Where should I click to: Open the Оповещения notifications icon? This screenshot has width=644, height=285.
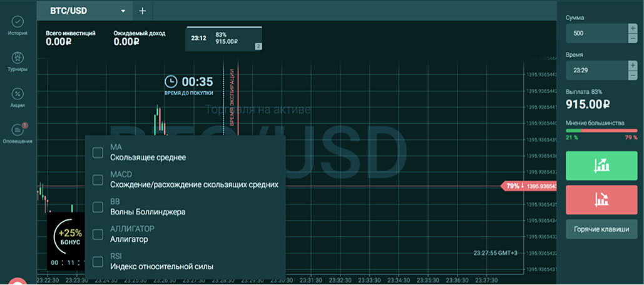coord(18,130)
